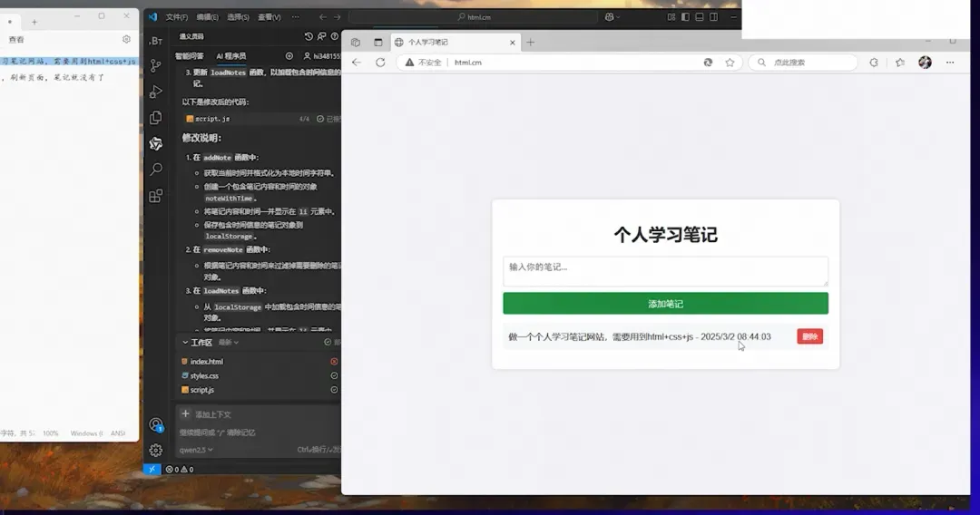The image size is (980, 515).
Task: Open browser settings and more menu
Action: pyautogui.click(x=950, y=63)
